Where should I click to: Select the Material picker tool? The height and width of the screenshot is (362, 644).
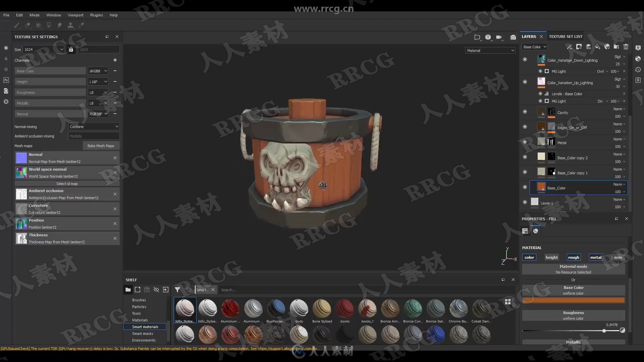pyautogui.click(x=81, y=25)
